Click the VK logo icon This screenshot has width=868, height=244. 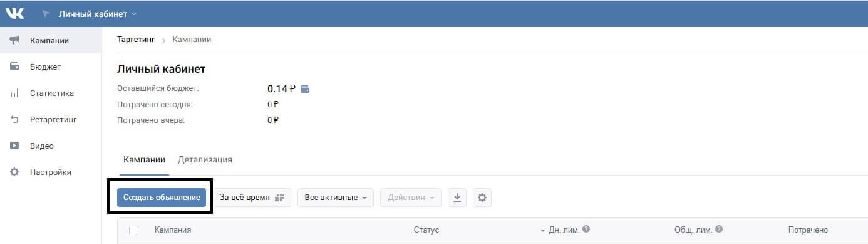14,13
